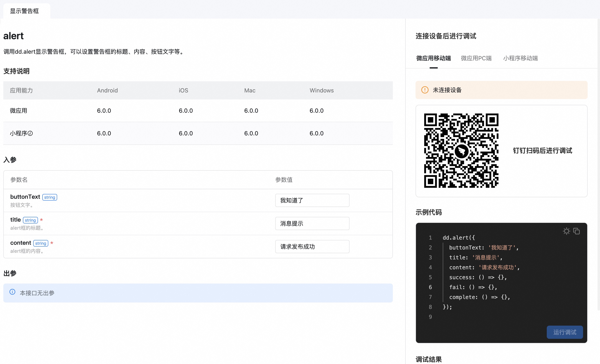Click code line content: '请求发布成功'

(485, 268)
